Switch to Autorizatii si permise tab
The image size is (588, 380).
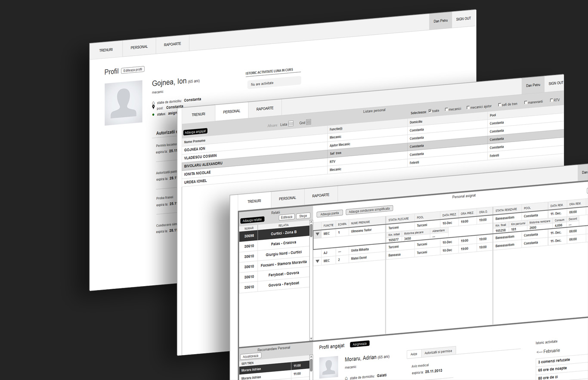click(x=438, y=352)
